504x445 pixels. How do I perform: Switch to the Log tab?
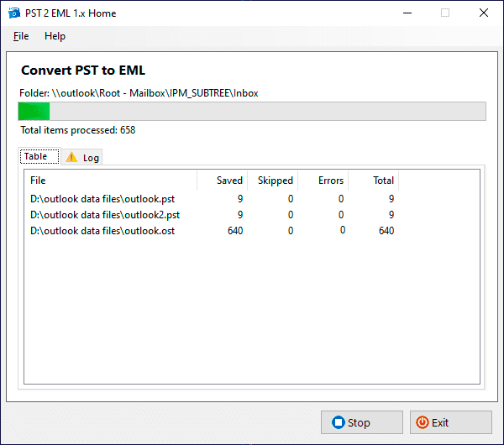tap(82, 158)
